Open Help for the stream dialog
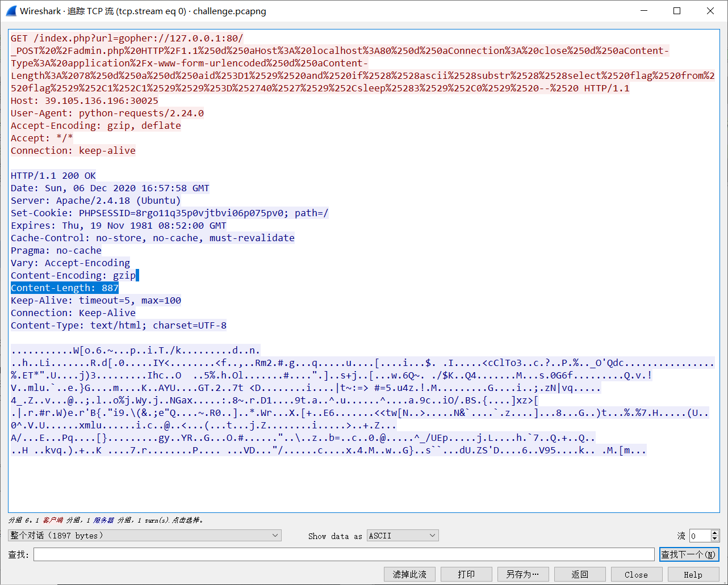728x585 pixels. tap(693, 575)
